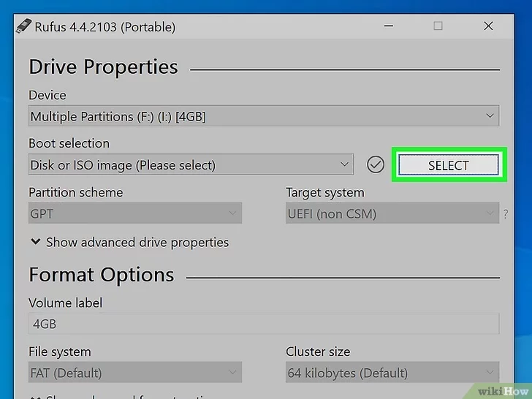
Task: Click the SELECT button for ISO image
Action: [449, 165]
